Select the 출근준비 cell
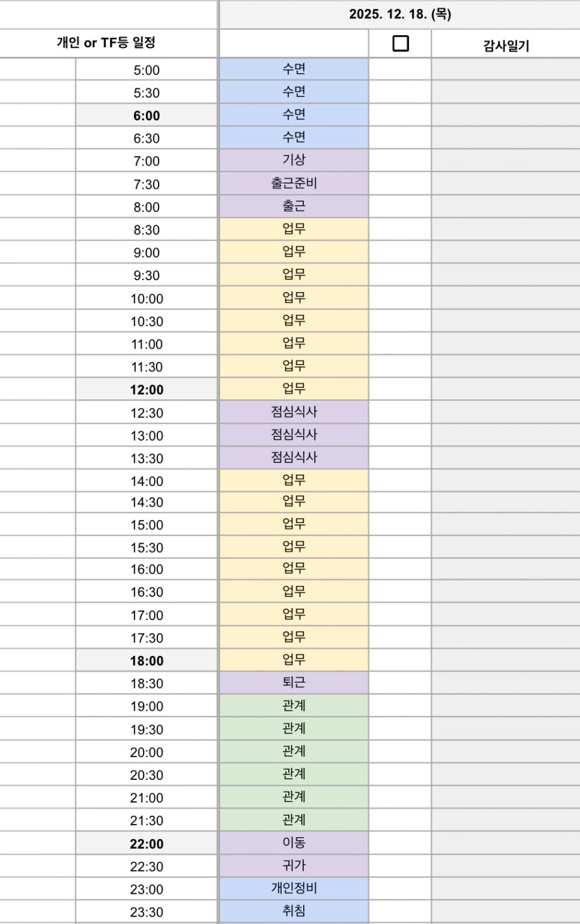Viewport: 580px width, 924px height. (x=294, y=183)
